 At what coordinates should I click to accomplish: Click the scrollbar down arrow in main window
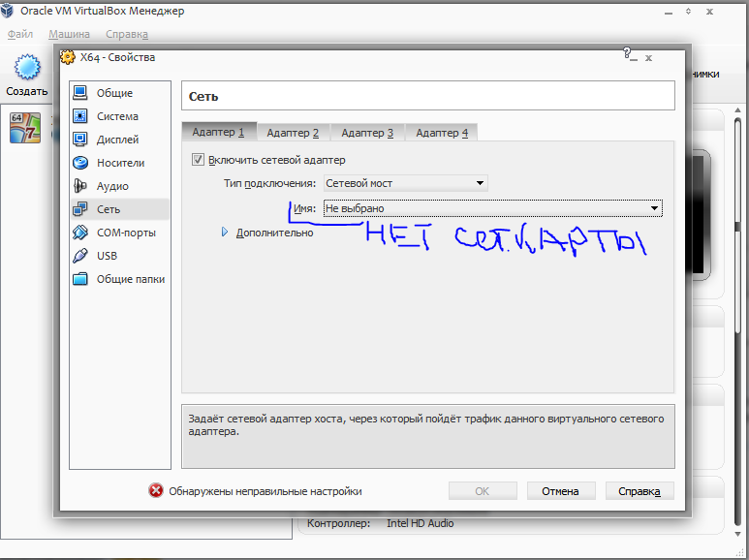pos(738,534)
